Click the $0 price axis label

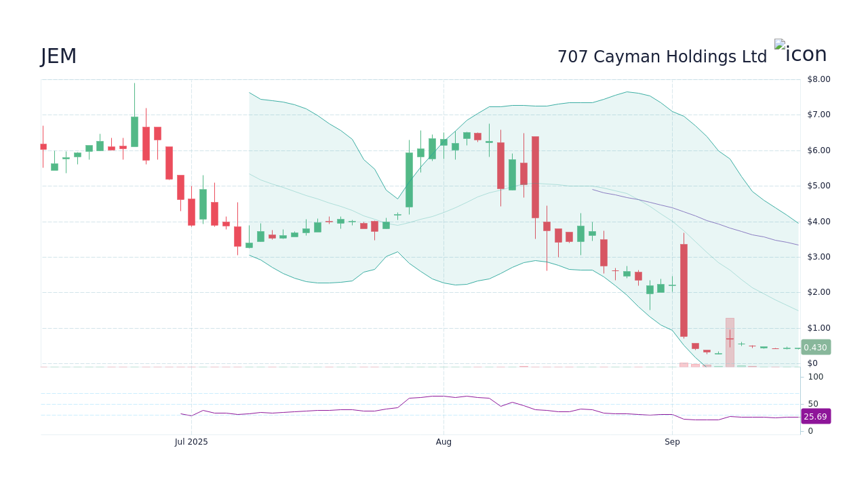(812, 363)
